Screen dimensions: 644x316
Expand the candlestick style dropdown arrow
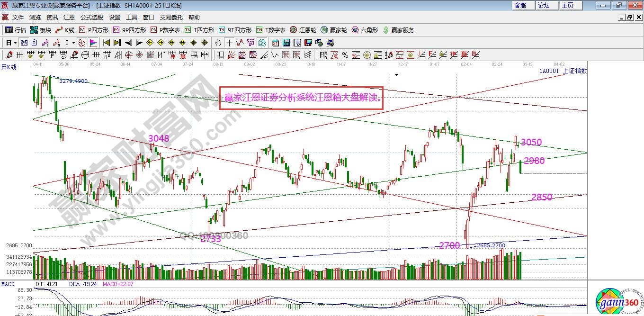(74, 43)
